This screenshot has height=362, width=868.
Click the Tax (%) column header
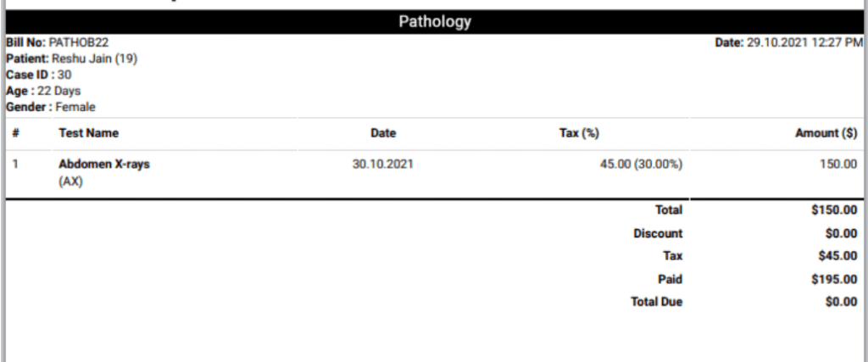tap(579, 133)
